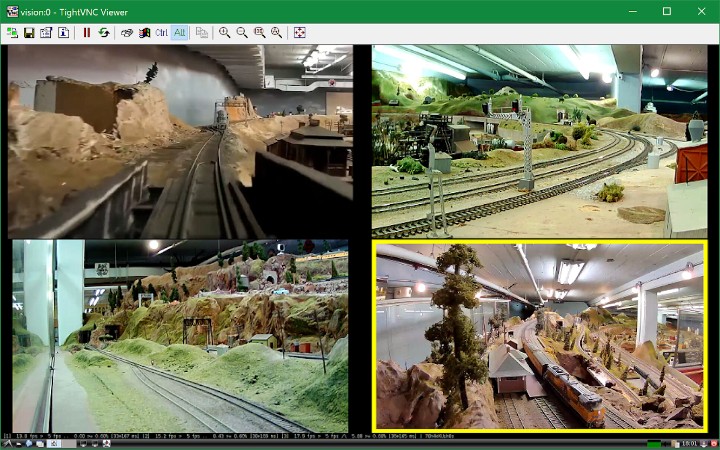Pause the remote screen updates
Viewport: 720px width, 450px height.
point(87,33)
